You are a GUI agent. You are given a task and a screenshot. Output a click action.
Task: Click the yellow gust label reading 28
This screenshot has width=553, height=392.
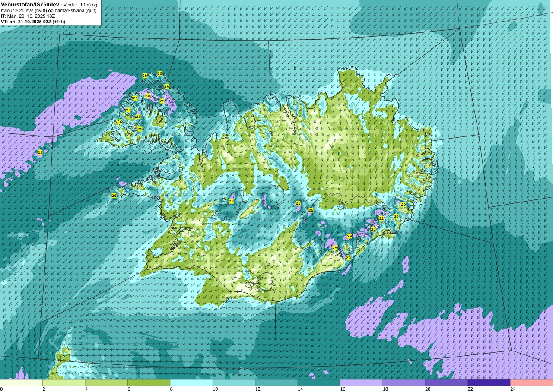pos(145,76)
